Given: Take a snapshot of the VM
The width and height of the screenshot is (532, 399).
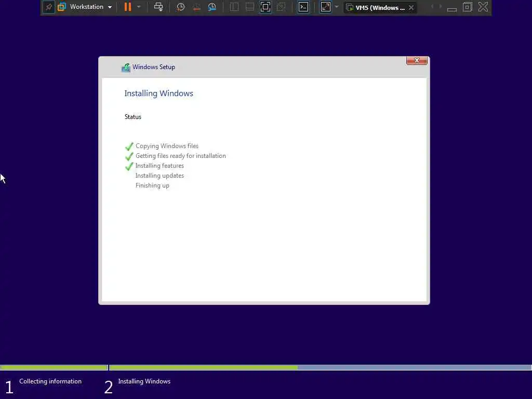Looking at the screenshot, I should [180, 7].
